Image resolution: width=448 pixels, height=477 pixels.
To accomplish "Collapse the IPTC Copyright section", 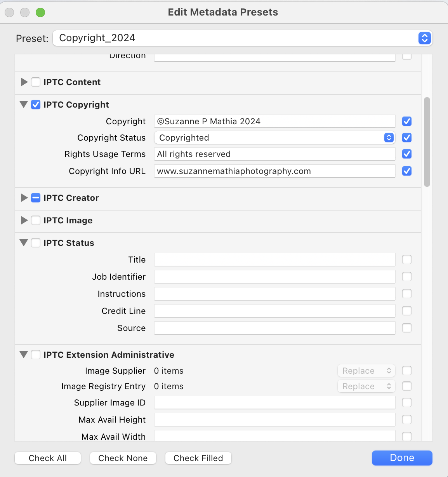I will pyautogui.click(x=24, y=104).
